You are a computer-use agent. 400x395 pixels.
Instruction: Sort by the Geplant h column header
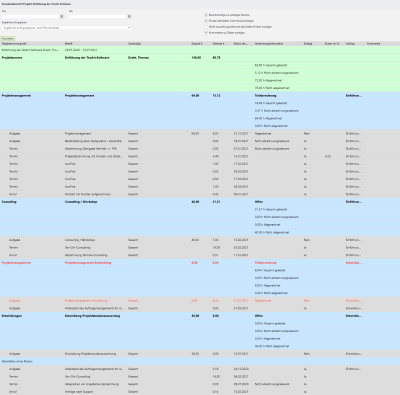tap(197, 44)
